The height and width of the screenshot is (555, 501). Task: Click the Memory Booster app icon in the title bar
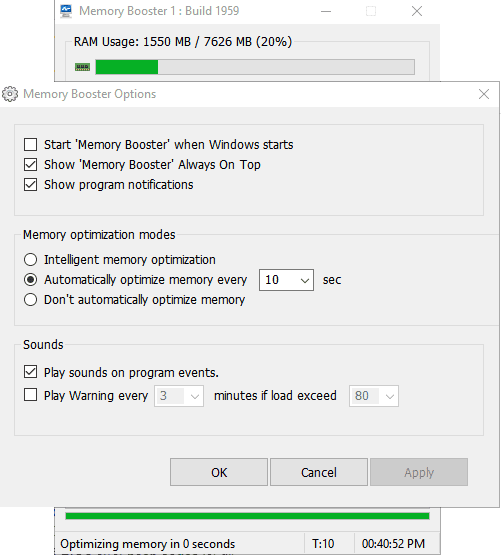point(66,11)
